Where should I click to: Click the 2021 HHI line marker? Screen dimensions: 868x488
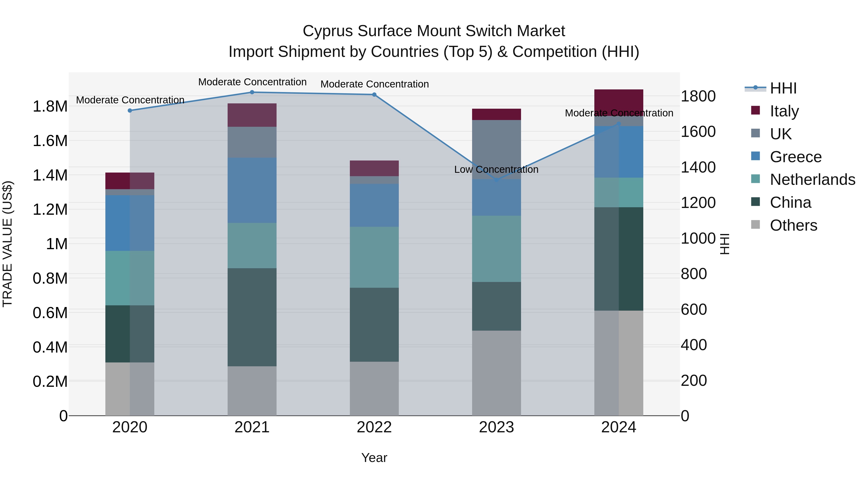point(252,92)
